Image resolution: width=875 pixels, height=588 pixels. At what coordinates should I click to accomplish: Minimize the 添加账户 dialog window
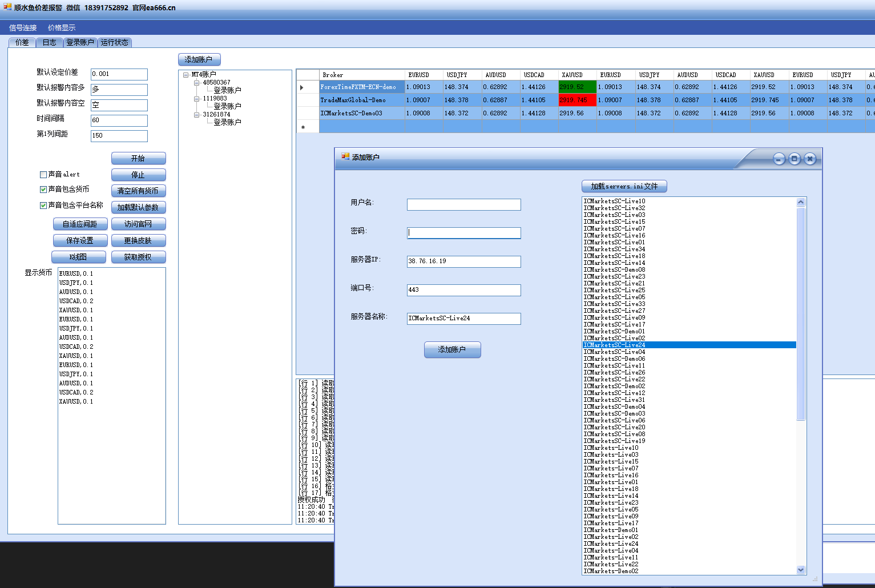pyautogui.click(x=779, y=159)
